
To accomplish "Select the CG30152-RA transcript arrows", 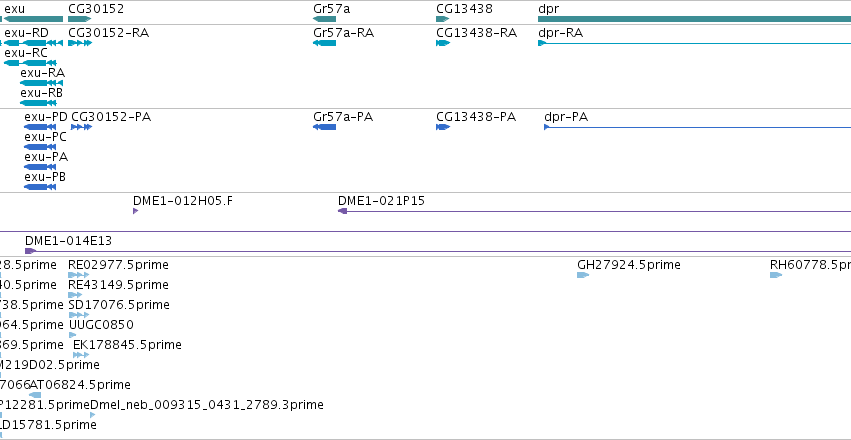I will [x=80, y=43].
